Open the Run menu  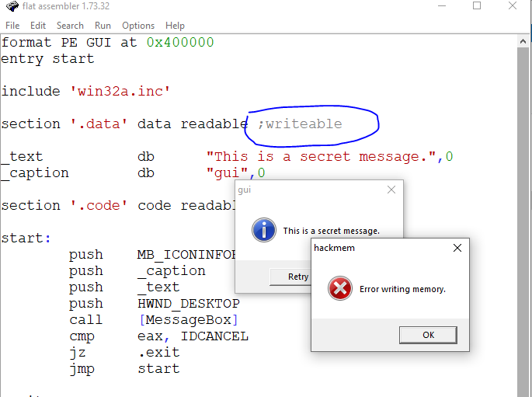click(103, 26)
